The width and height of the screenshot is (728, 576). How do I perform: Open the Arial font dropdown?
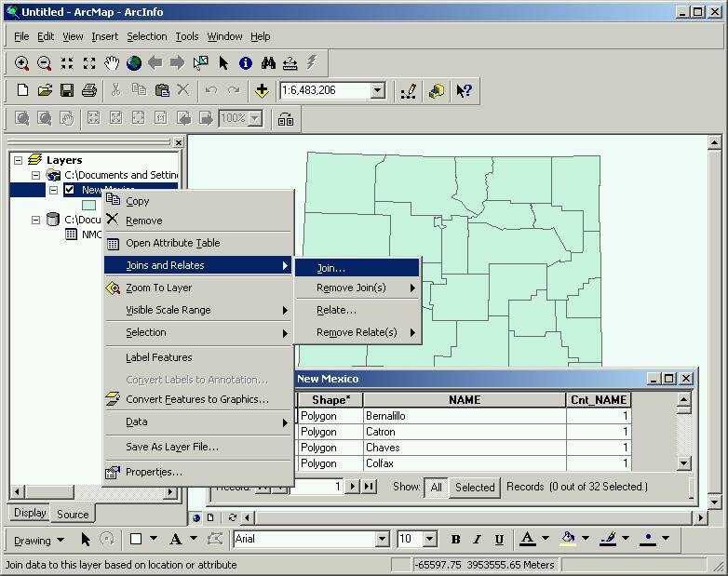(x=382, y=539)
